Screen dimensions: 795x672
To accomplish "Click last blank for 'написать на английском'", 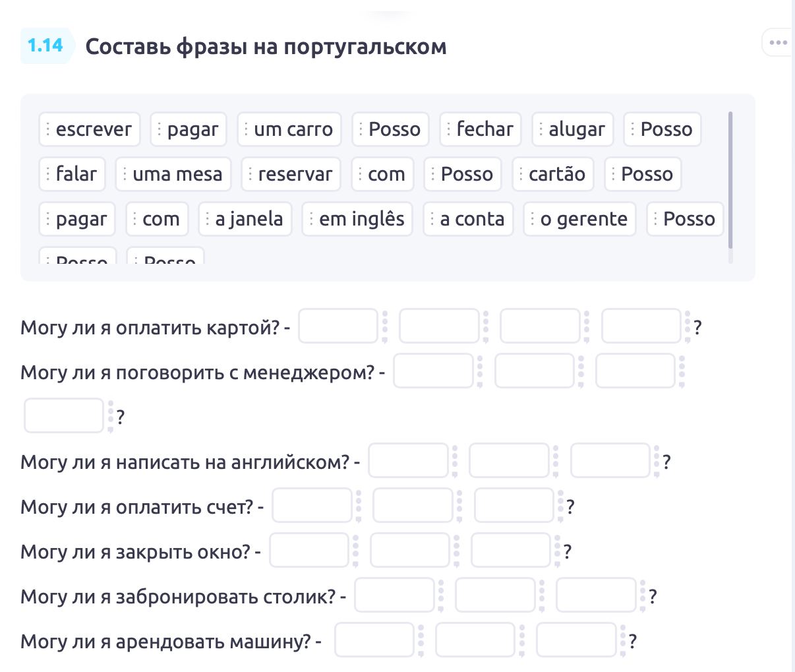I will click(x=610, y=460).
